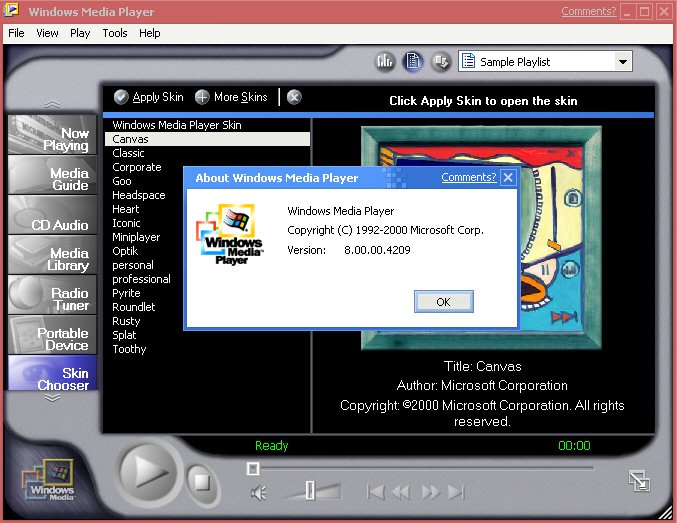Viewport: 677px width, 523px height.
Task: Select the Optik skin
Action: click(125, 251)
